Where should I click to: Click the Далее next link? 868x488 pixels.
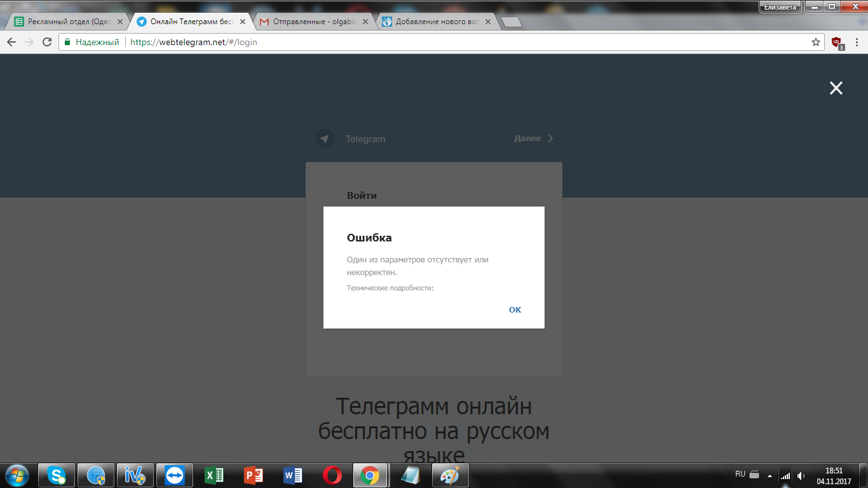point(534,139)
